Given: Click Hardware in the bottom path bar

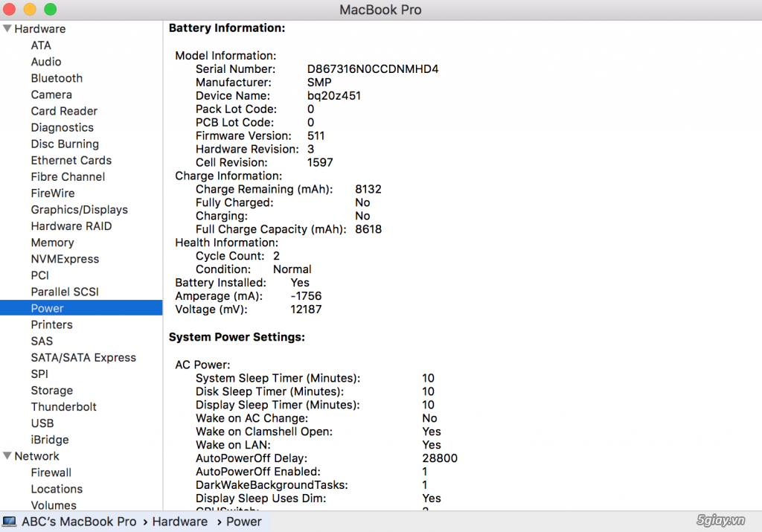Looking at the screenshot, I should pyautogui.click(x=179, y=522).
